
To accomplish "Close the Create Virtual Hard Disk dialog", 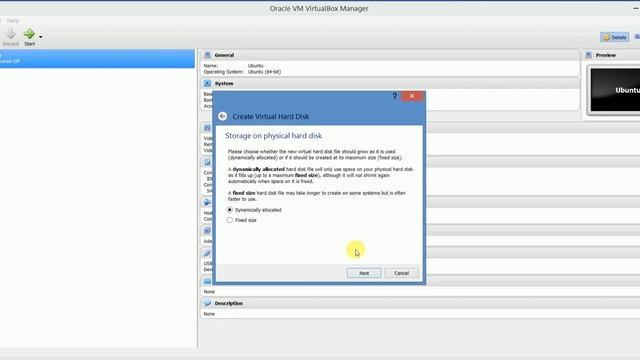I will (x=412, y=96).
